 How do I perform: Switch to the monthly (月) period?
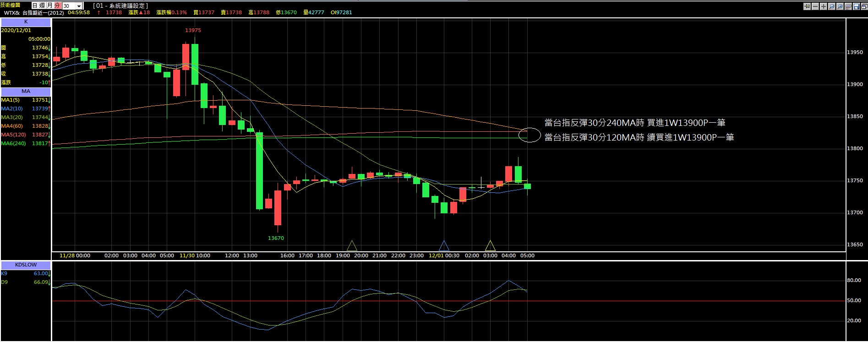tap(49, 5)
